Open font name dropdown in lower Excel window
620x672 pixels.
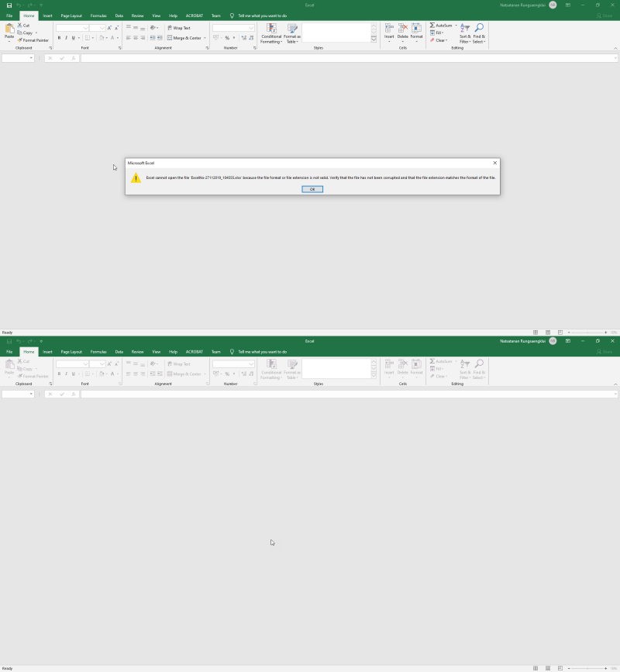pos(86,364)
